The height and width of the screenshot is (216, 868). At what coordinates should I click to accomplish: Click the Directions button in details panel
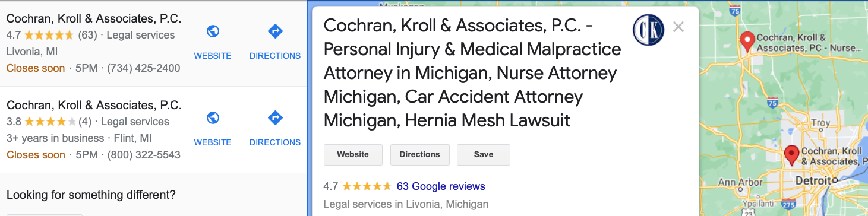[419, 154]
